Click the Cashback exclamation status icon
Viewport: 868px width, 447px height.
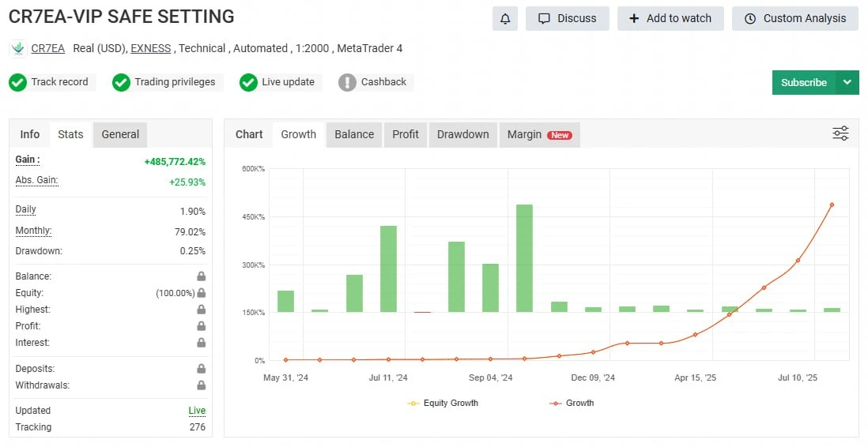(347, 82)
